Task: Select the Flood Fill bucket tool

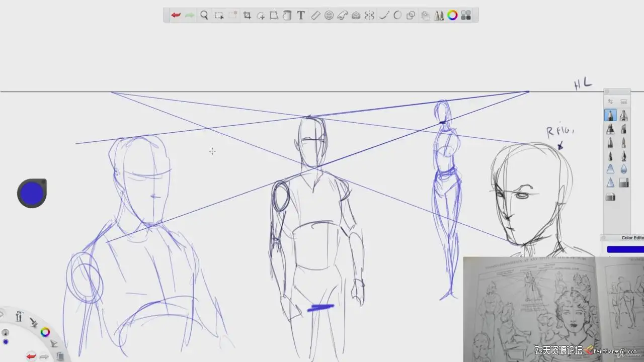Action: coord(287,15)
